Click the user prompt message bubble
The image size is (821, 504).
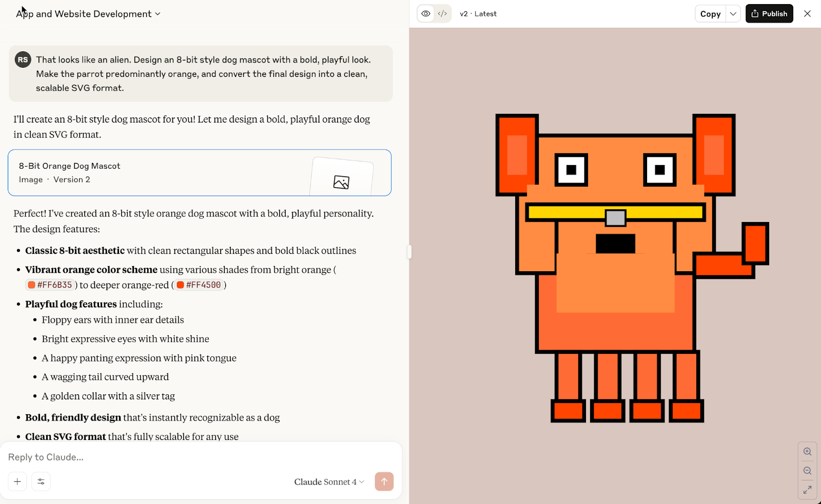point(201,74)
